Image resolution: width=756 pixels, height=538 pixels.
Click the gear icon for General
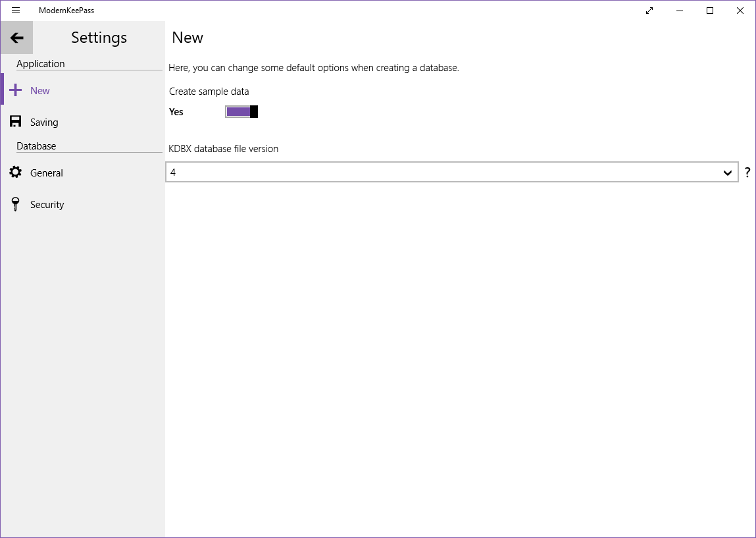(16, 173)
